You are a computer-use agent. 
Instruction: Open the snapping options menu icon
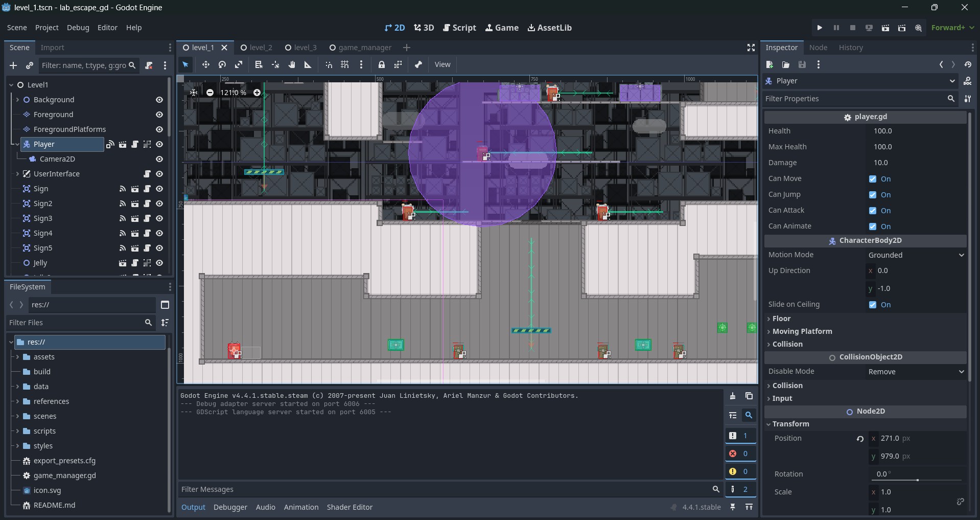(361, 64)
